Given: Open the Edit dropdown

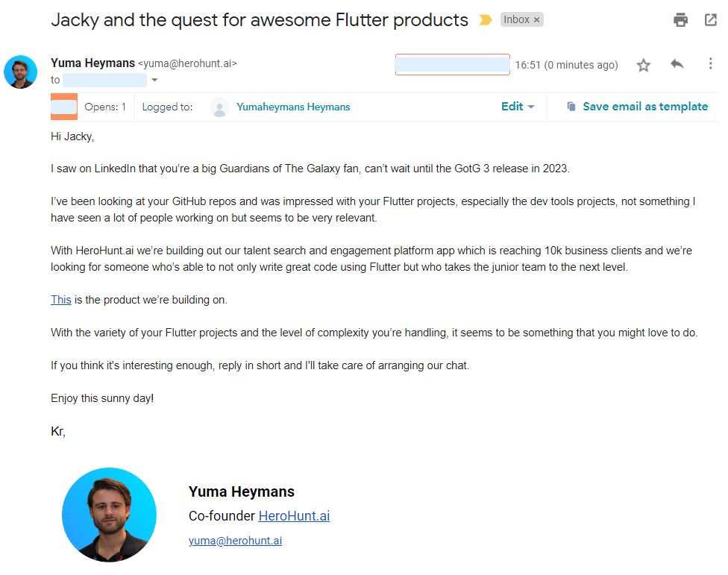Looking at the screenshot, I should tap(518, 107).
